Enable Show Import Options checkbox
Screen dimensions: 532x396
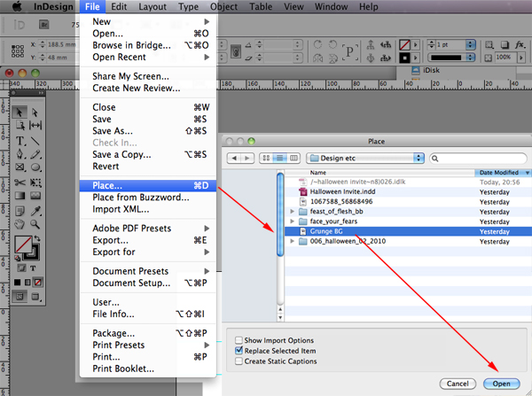[x=239, y=340]
